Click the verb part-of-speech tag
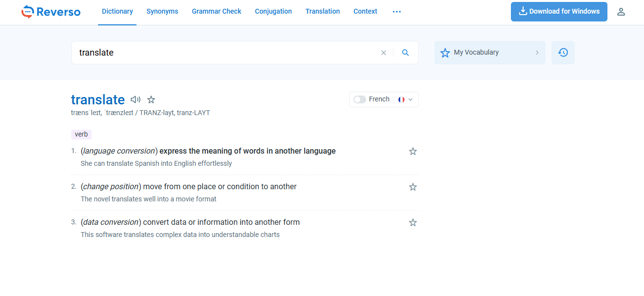Screen dimensions: 644x296 click(x=81, y=134)
